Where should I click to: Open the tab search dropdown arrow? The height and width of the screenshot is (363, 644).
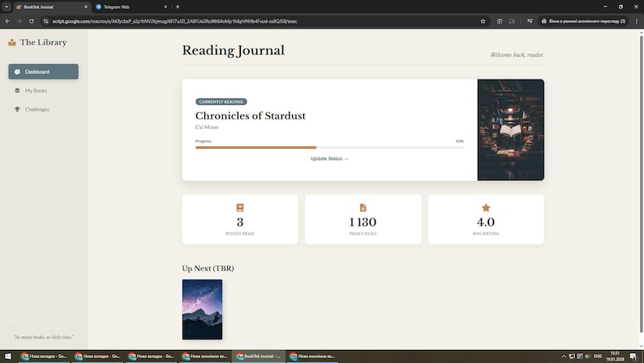pos(6,7)
